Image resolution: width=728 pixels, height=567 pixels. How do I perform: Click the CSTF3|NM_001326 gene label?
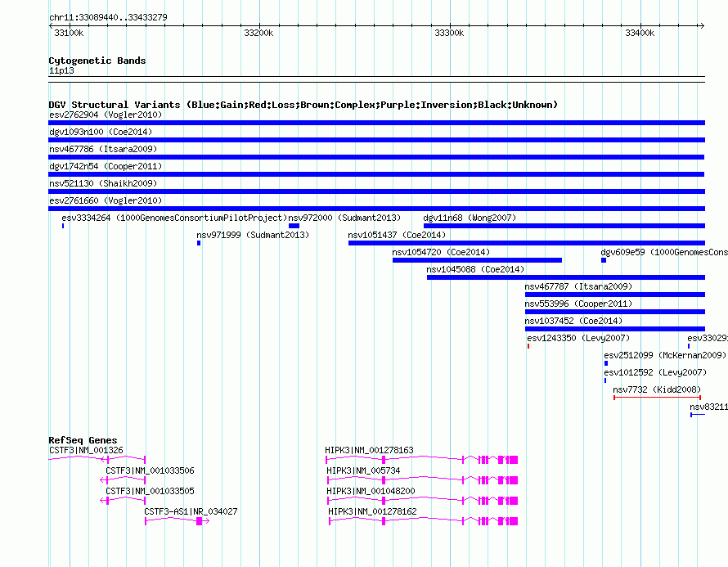click(x=86, y=450)
